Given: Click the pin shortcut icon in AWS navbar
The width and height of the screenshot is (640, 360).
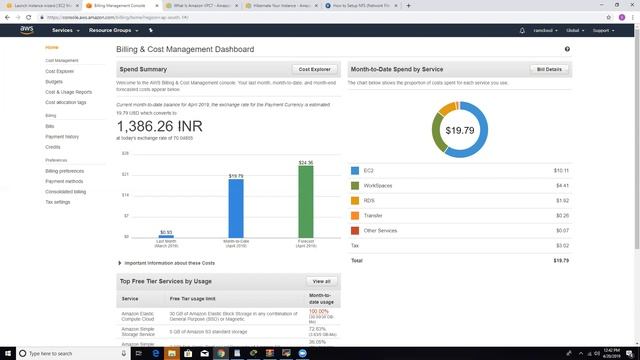Looking at the screenshot, I should 151,30.
